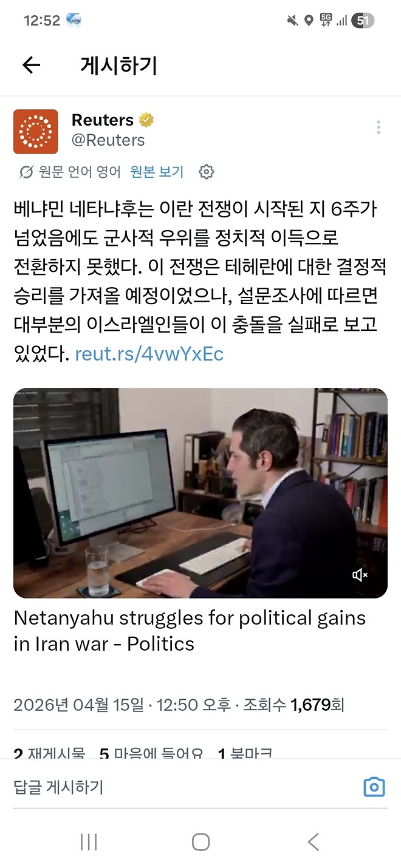Unmute the video sound
The image size is (401, 868).
360,574
